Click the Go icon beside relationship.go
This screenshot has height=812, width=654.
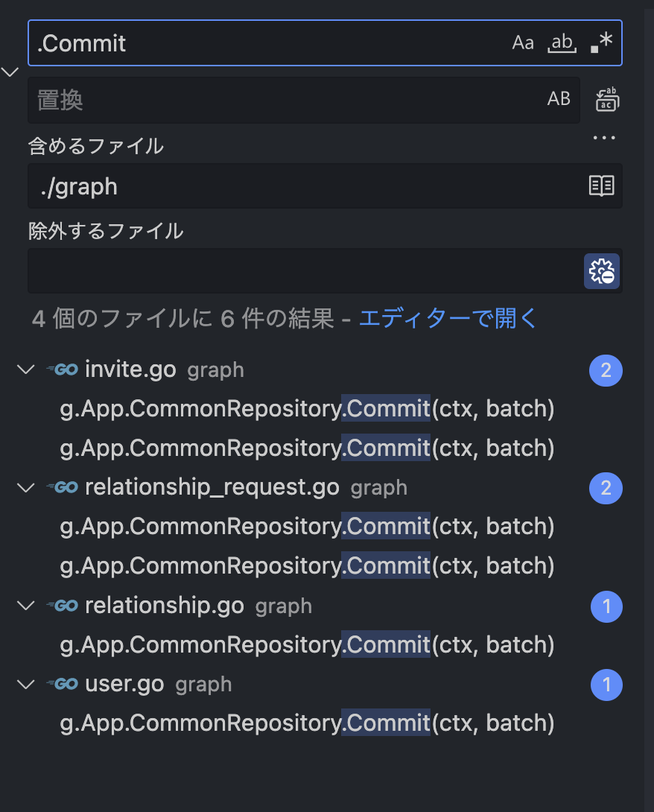point(63,606)
